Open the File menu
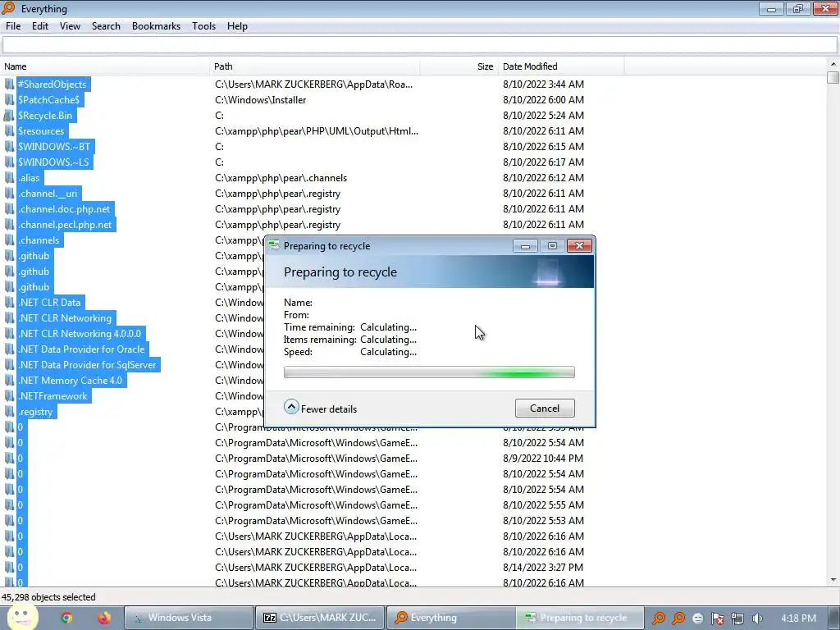 13,26
